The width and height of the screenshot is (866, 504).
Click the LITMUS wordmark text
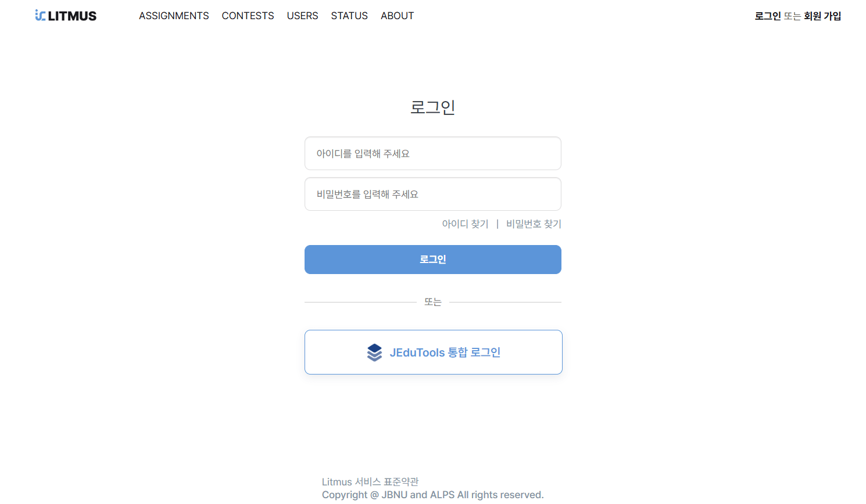coord(72,16)
